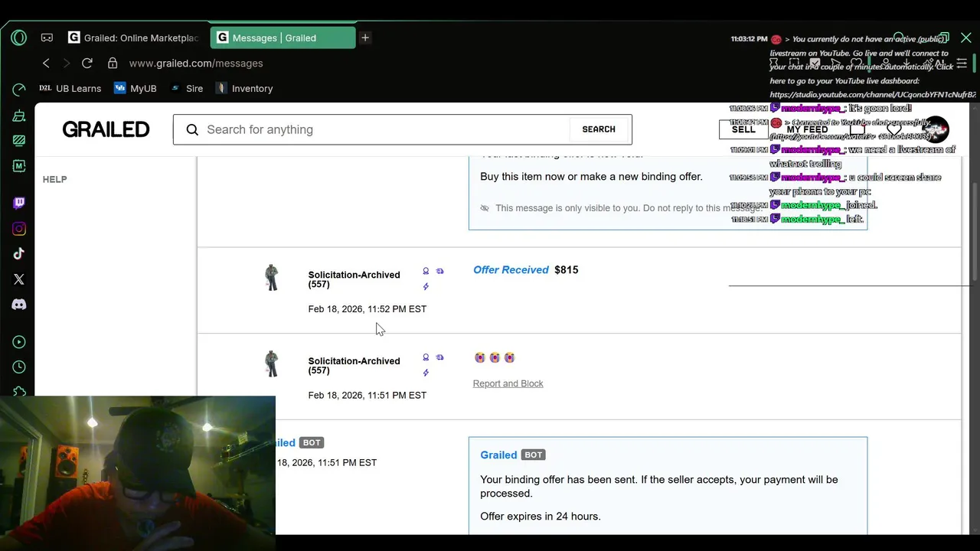This screenshot has height=551, width=980.
Task: Click 'Your binding offer has been sent' text
Action: pyautogui.click(x=659, y=487)
